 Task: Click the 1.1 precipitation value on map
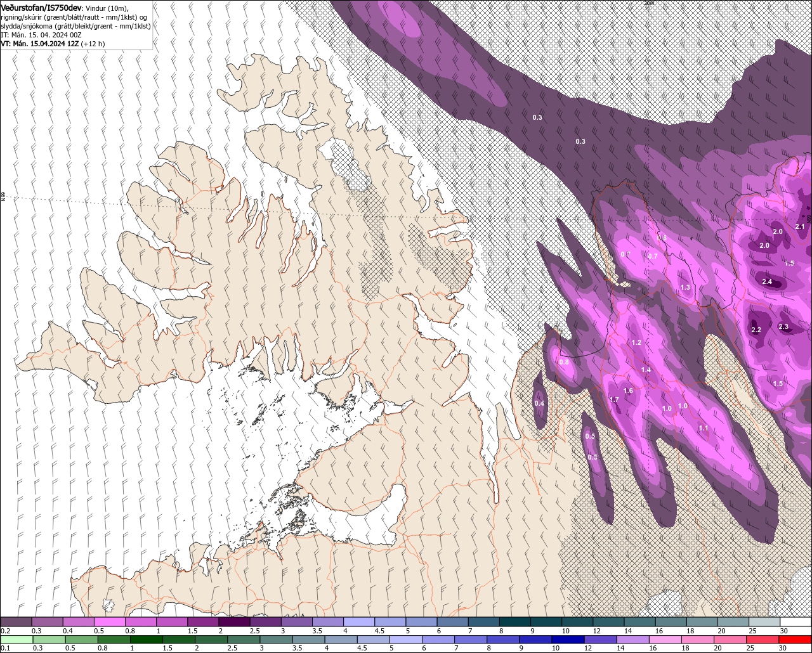[x=704, y=428]
